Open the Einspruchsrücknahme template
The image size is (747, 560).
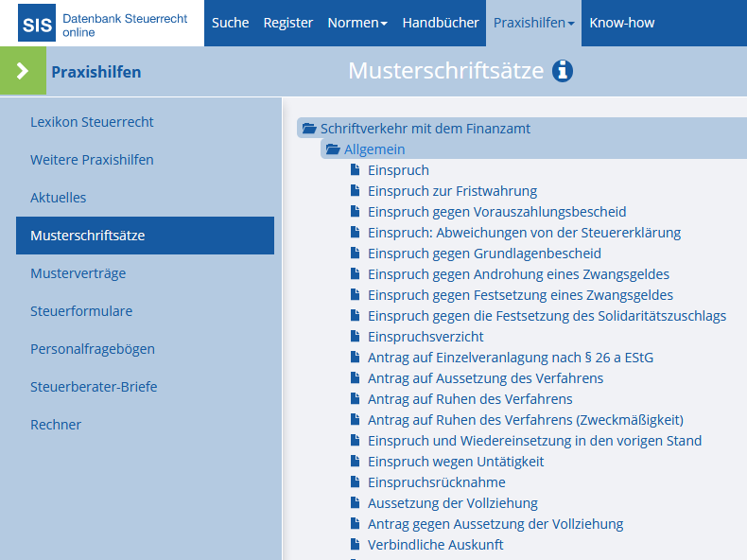coord(437,482)
